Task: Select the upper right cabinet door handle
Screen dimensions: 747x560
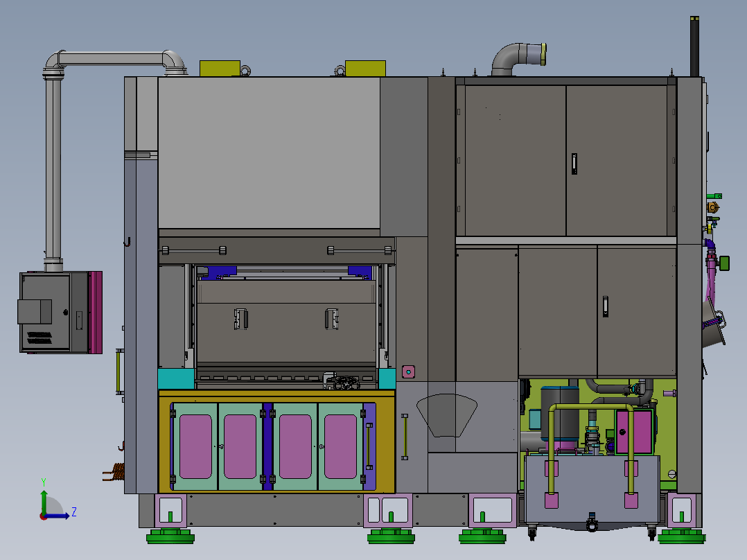Action: (574, 164)
